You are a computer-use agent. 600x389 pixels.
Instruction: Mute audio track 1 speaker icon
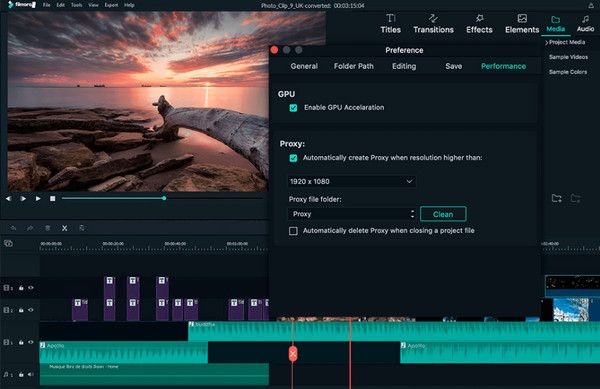click(x=31, y=374)
